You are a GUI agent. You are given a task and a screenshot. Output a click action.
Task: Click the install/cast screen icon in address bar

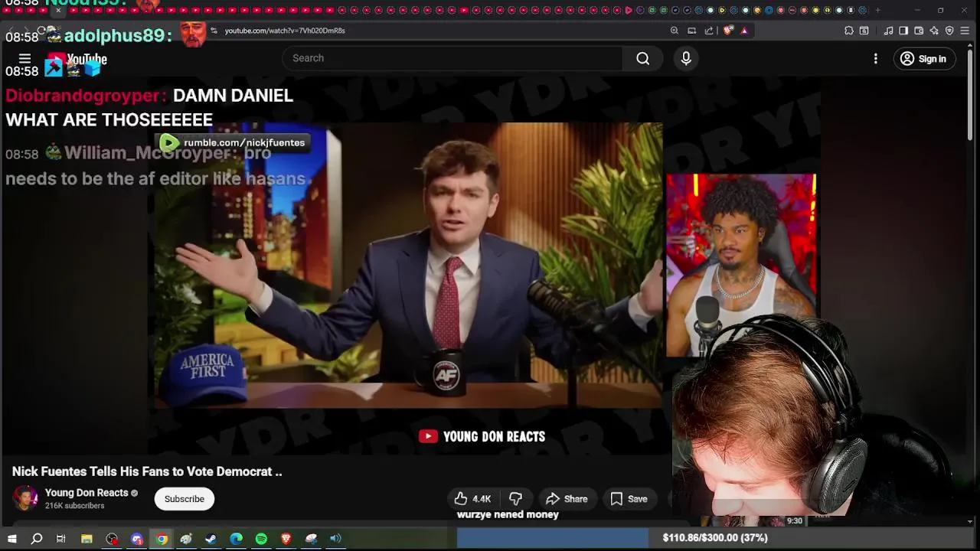tap(692, 31)
